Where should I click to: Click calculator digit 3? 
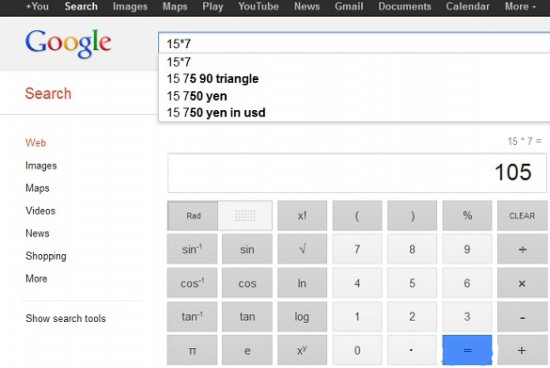click(467, 316)
